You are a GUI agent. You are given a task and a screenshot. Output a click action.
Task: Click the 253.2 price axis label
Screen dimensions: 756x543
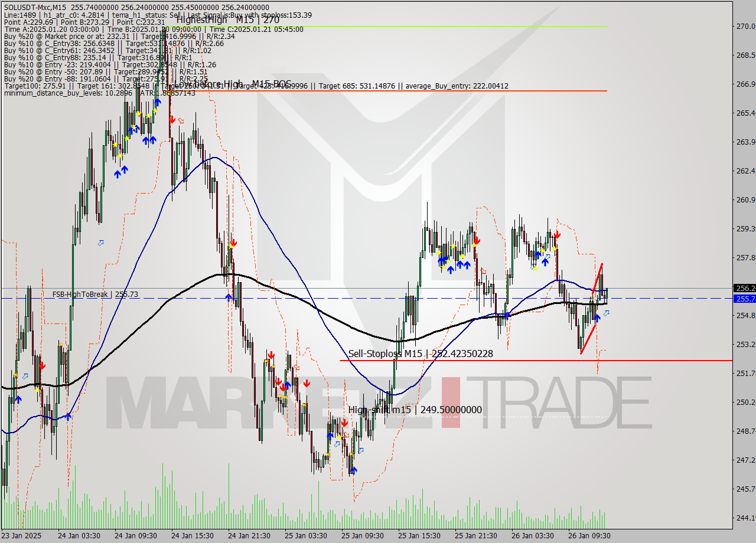[745, 345]
